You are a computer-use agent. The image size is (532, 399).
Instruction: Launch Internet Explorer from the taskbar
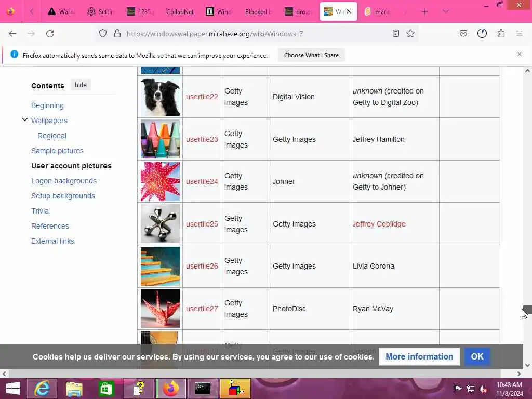(42, 389)
